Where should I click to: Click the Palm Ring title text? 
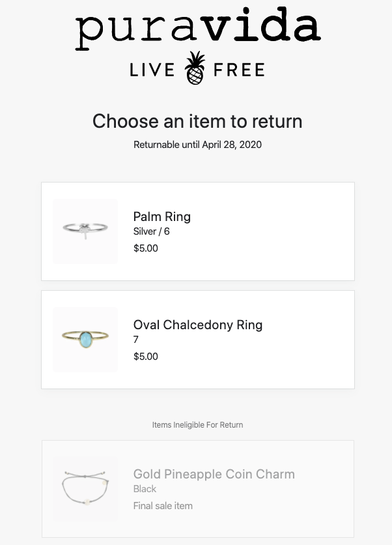pos(161,216)
